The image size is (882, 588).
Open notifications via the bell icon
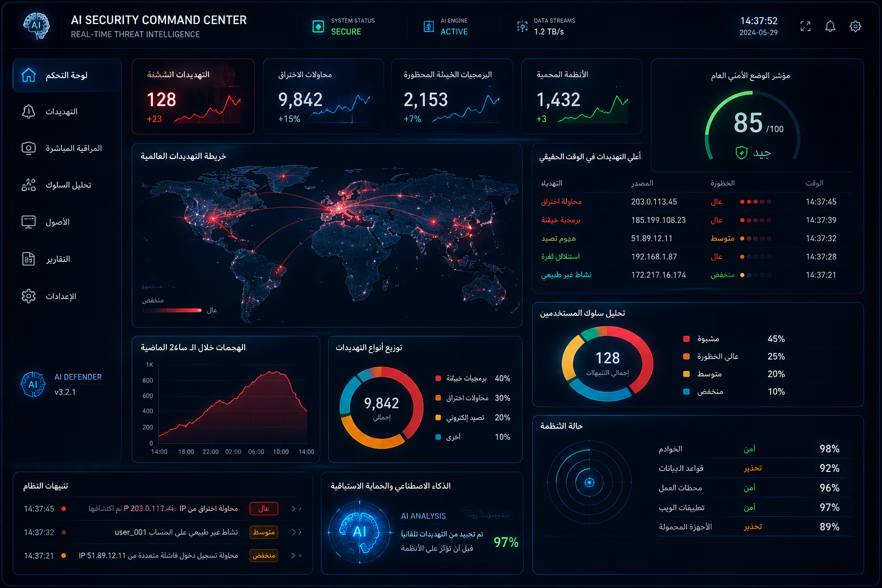pyautogui.click(x=830, y=26)
